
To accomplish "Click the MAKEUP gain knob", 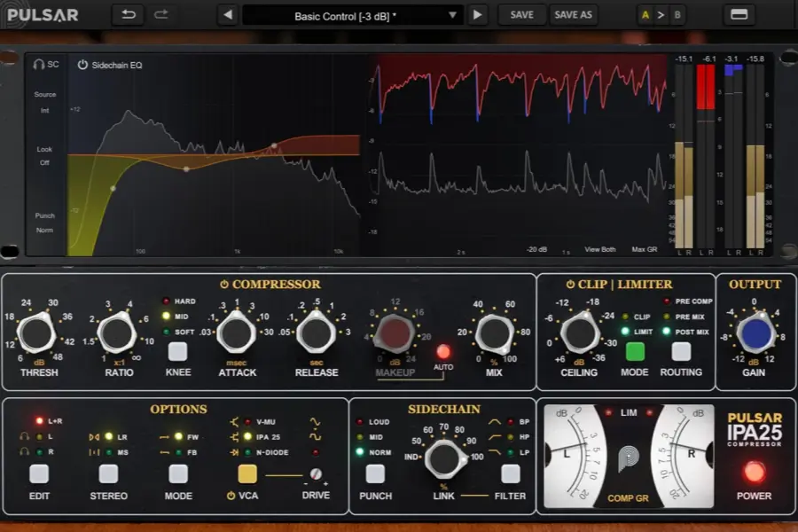I will coord(395,333).
